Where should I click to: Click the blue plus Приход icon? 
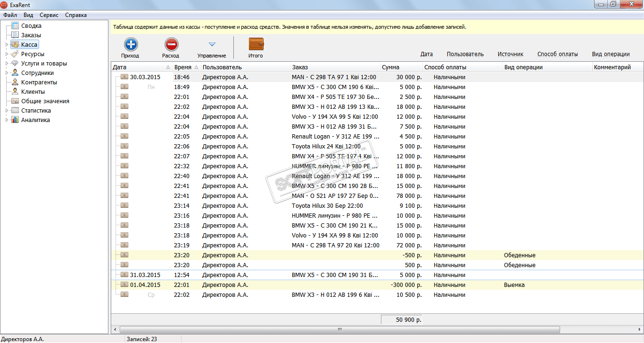click(131, 45)
